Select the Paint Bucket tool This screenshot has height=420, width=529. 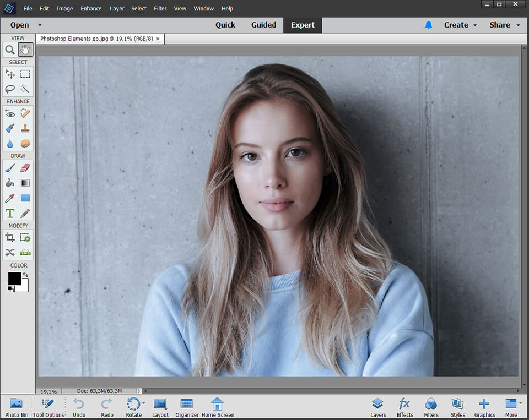point(10,183)
